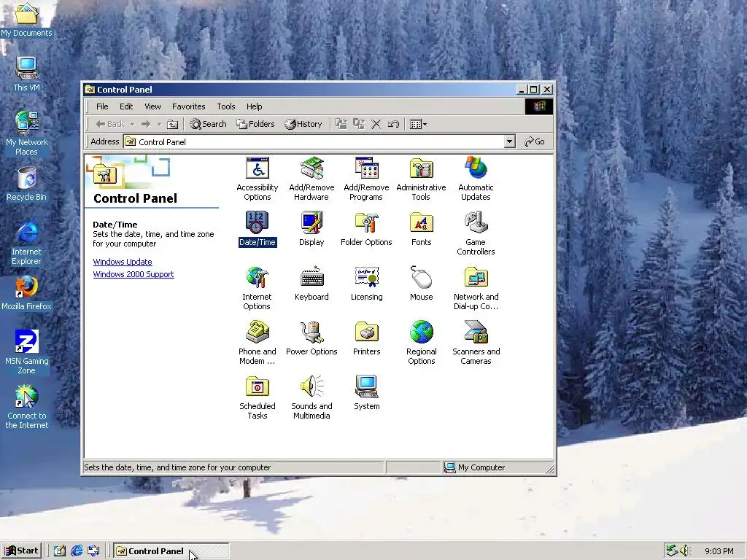Select the MSN Gaming Zone desktop icon
This screenshot has height=560, width=747.
(x=27, y=351)
